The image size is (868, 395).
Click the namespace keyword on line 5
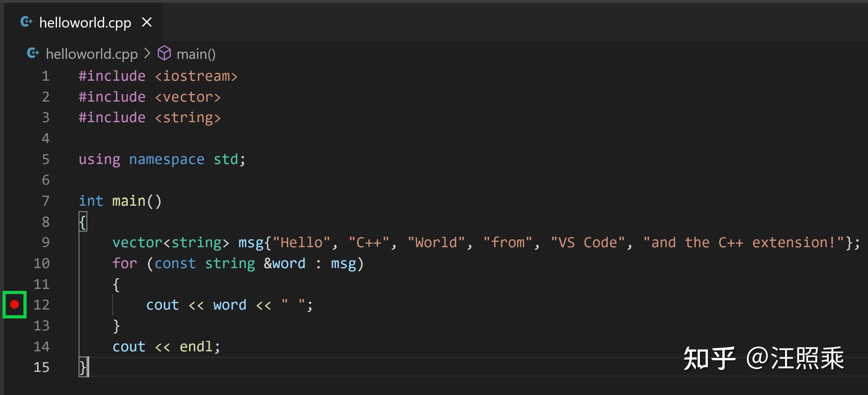[167, 159]
